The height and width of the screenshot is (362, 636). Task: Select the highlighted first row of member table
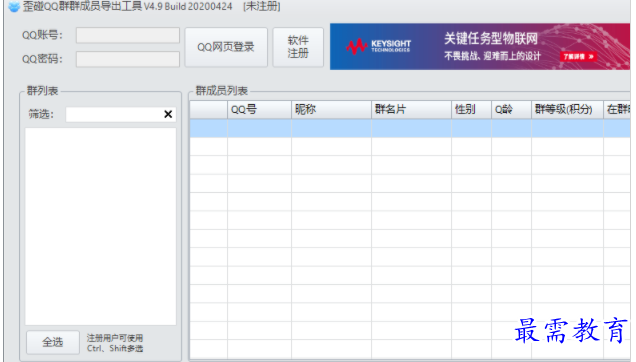410,128
